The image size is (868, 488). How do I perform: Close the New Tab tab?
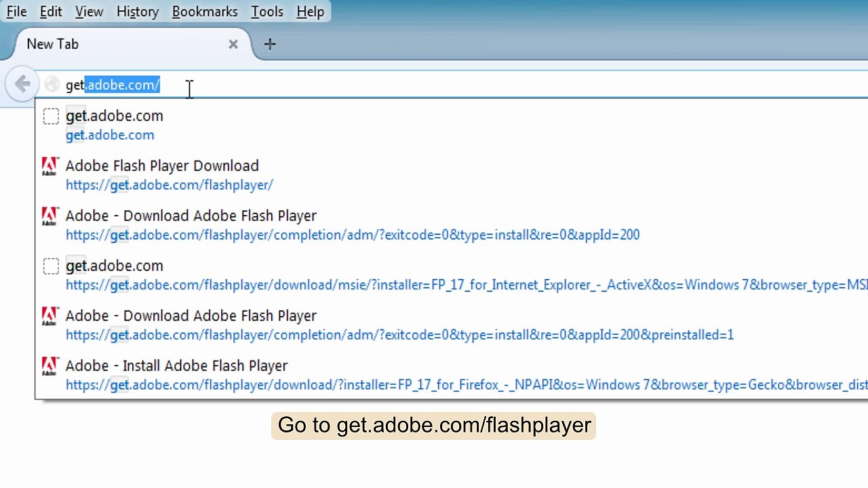click(233, 44)
